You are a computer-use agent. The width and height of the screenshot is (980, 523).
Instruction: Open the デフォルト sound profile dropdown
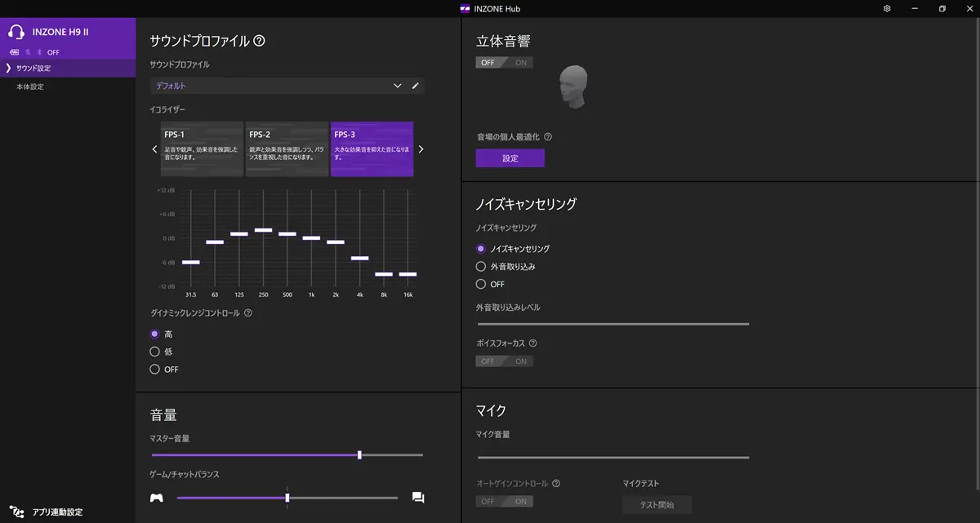[278, 86]
